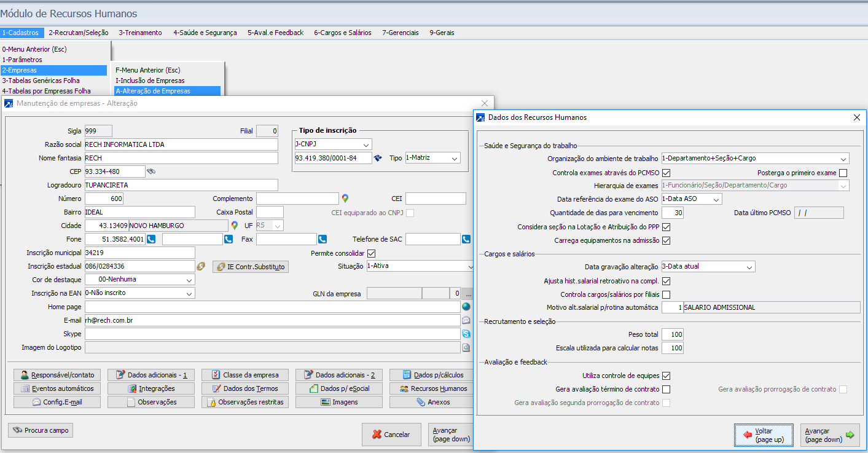
Task: Click the Dados p/ eSocial button
Action: 338,388
